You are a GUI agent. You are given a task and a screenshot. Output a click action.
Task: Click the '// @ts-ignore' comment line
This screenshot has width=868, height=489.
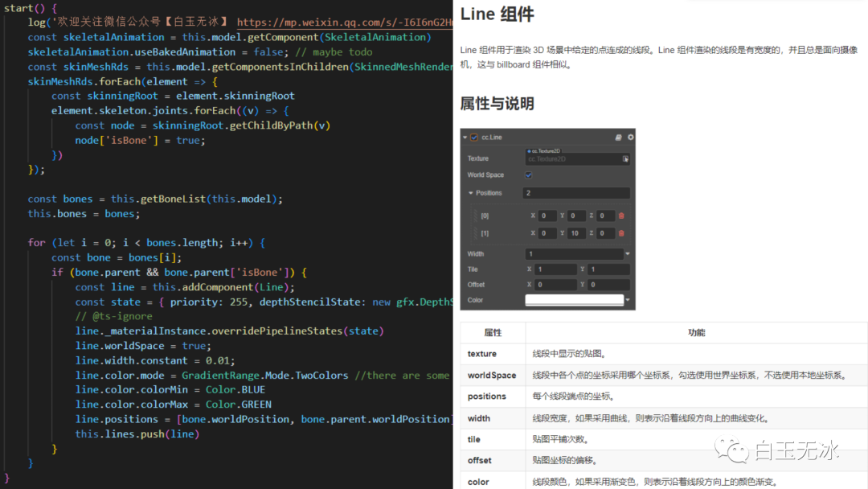click(113, 316)
